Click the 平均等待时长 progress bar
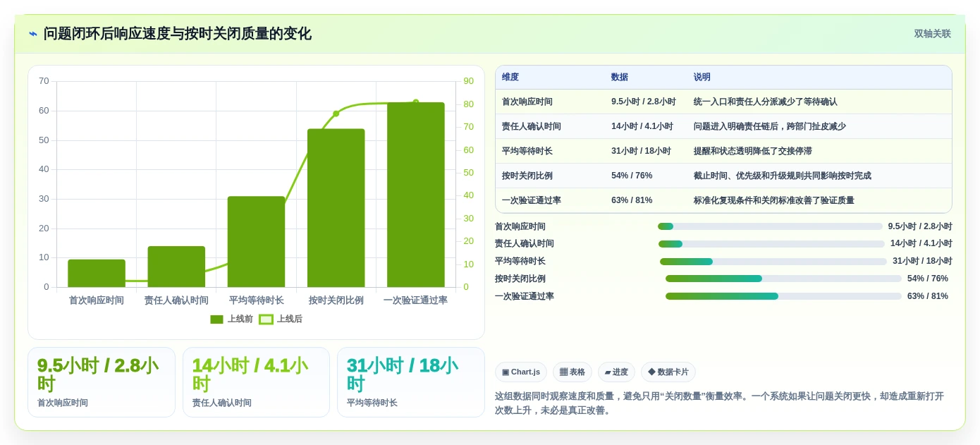 click(773, 262)
